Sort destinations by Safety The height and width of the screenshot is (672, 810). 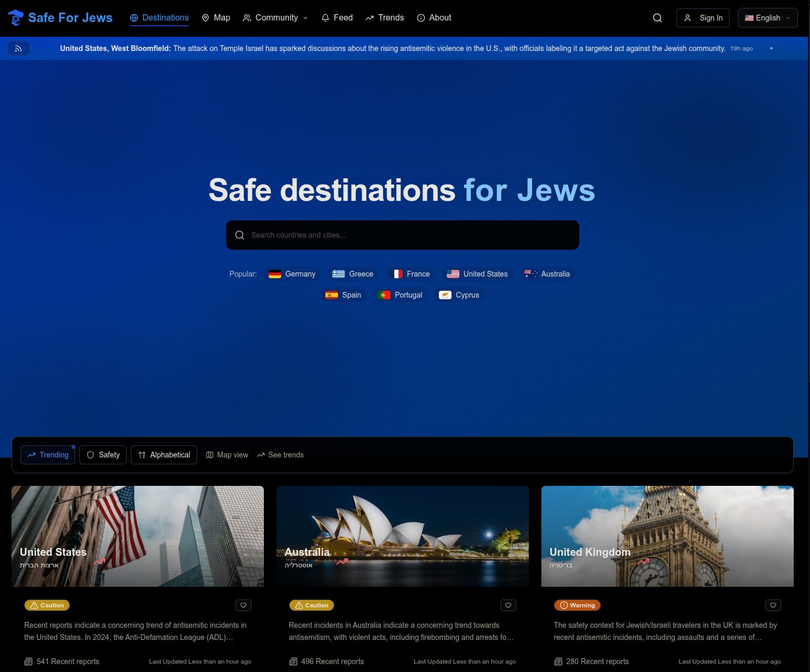point(103,455)
